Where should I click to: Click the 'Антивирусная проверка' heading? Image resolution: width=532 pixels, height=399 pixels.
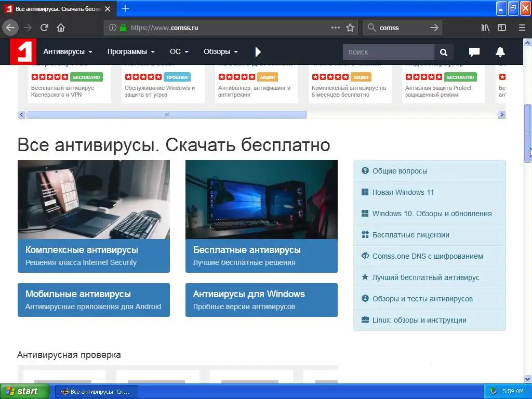pos(69,355)
